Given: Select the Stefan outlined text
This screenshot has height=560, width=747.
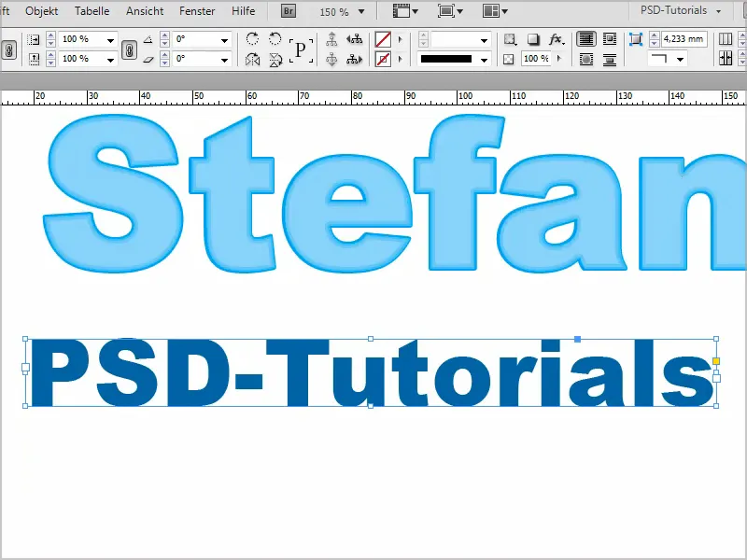Looking at the screenshot, I should coord(395,193).
